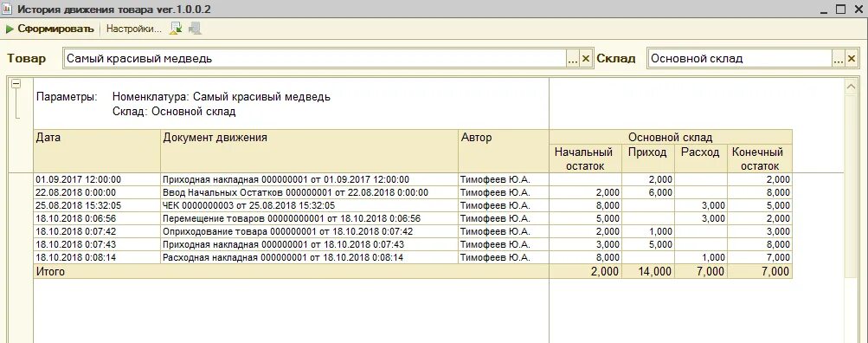Click the Документ движения column header

tap(310, 151)
